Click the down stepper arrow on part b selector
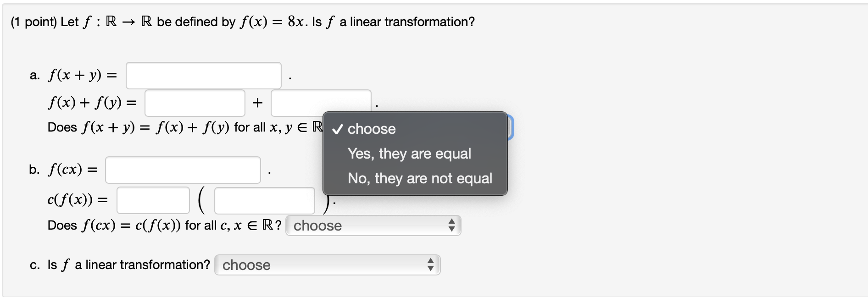 452,229
